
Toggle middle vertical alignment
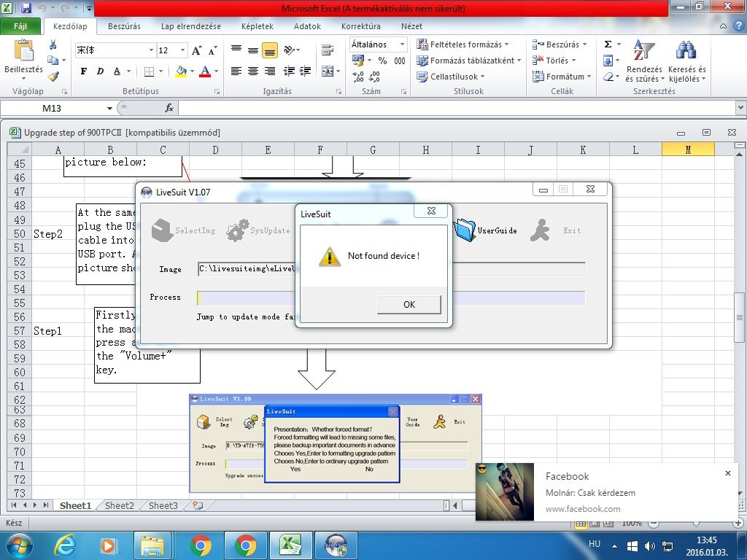(x=253, y=50)
